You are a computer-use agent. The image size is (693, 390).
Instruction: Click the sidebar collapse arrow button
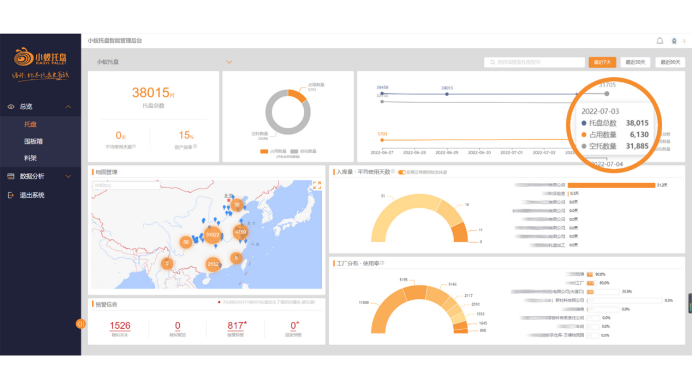[80, 324]
